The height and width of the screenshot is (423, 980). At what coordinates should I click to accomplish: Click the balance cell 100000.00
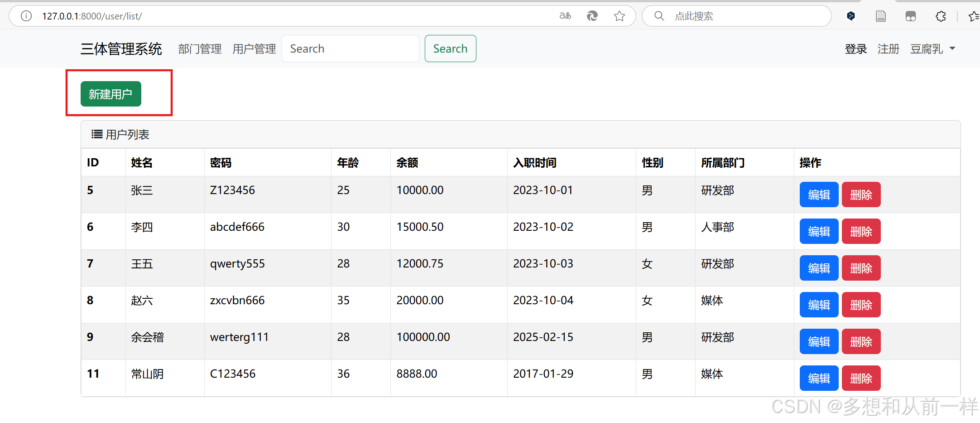point(423,337)
